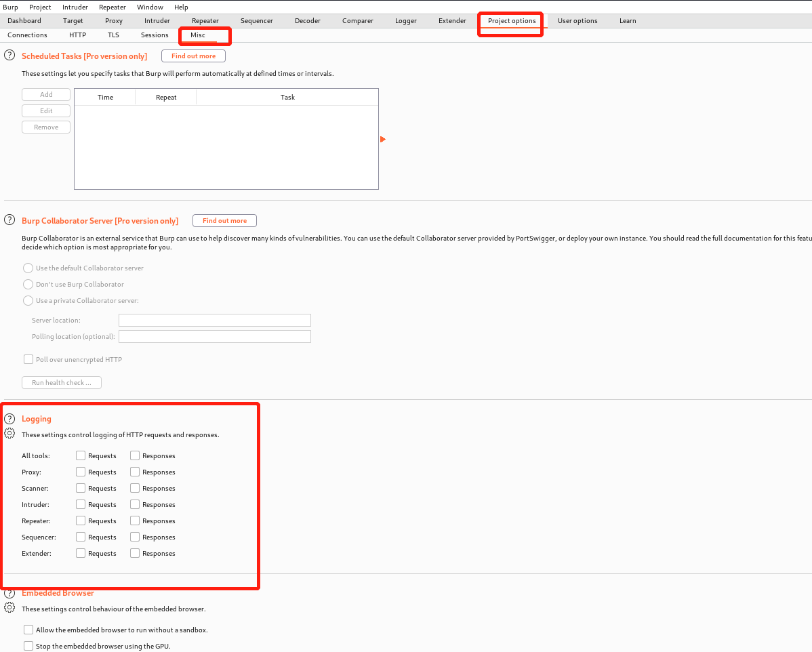Screen dimensions: 812x652
Task: Check Scanner Responses logging
Action: [135, 488]
